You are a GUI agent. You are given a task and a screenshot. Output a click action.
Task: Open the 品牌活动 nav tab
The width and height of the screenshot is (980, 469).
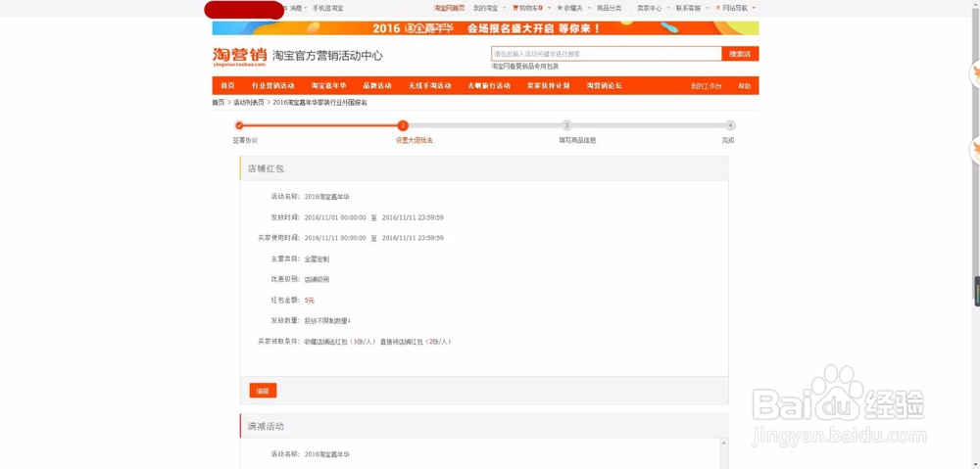[377, 86]
